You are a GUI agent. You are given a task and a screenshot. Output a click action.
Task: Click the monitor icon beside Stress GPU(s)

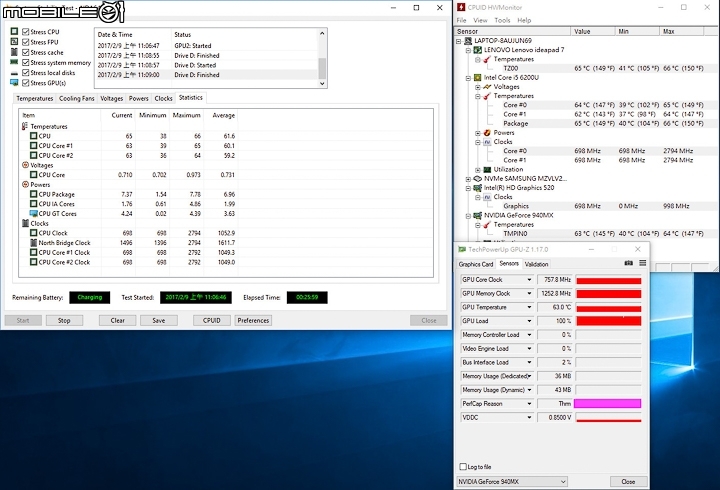14,83
